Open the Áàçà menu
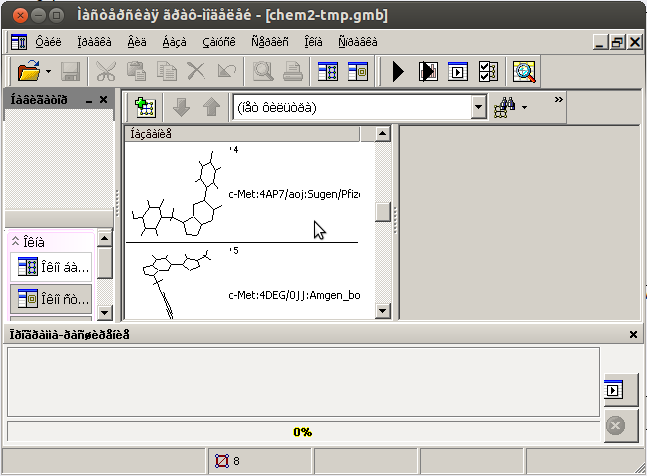Viewport: 647px width, 476px height. (x=174, y=42)
